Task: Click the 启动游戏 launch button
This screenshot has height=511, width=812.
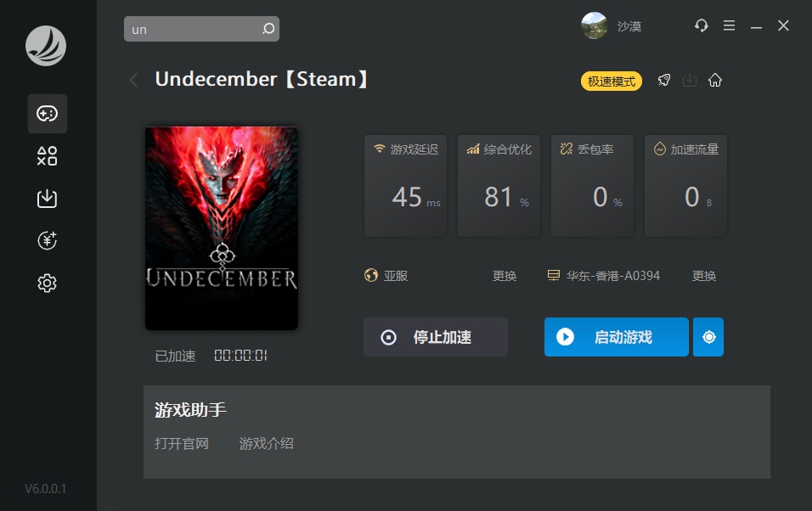Action: tap(617, 337)
